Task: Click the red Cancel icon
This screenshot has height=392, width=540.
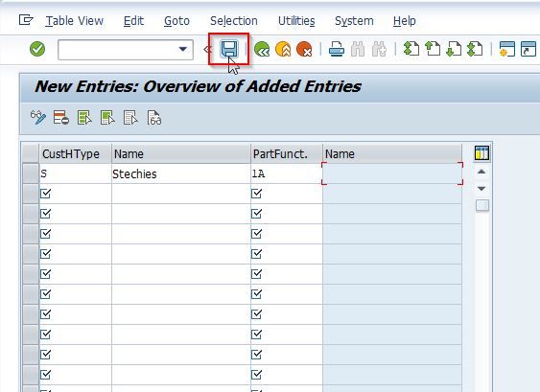Action: (x=304, y=49)
